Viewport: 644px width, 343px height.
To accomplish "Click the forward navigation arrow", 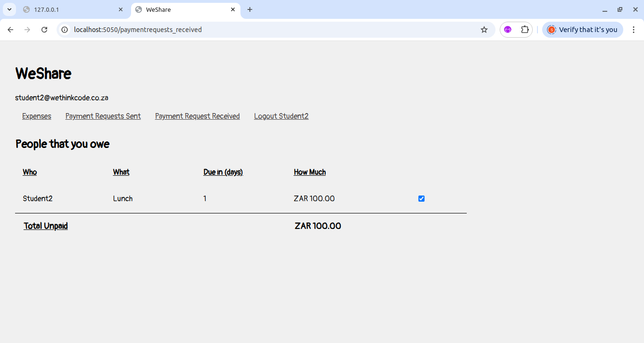I will 27,29.
